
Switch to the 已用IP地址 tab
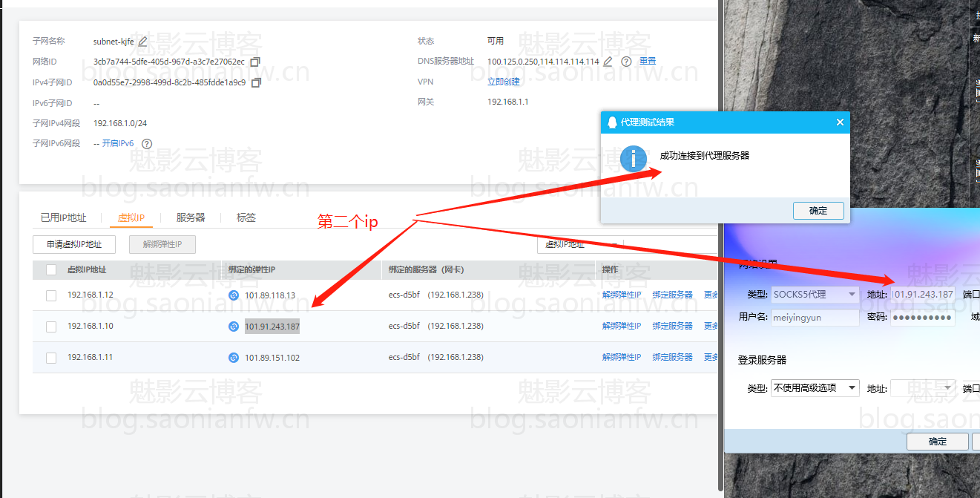pyautogui.click(x=63, y=218)
